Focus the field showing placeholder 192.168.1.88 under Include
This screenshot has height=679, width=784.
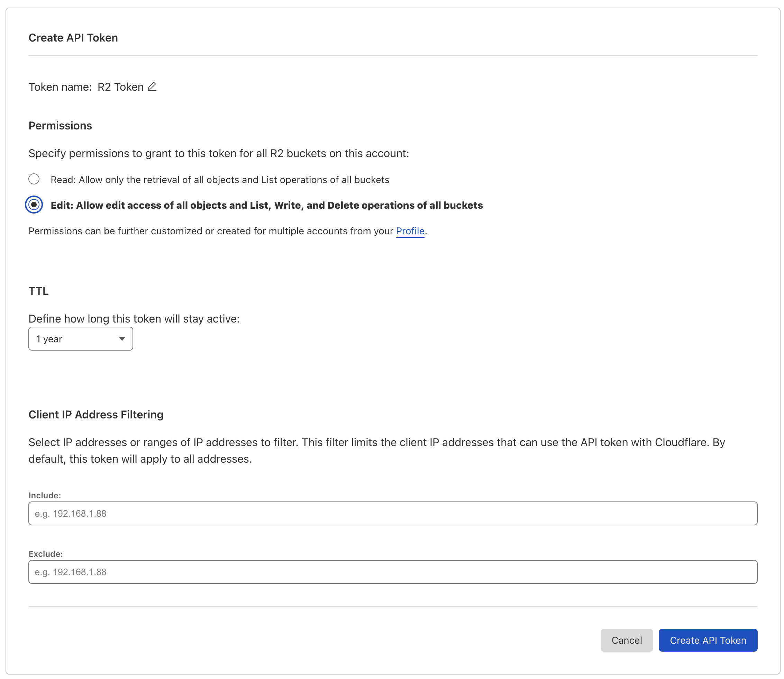pos(392,514)
